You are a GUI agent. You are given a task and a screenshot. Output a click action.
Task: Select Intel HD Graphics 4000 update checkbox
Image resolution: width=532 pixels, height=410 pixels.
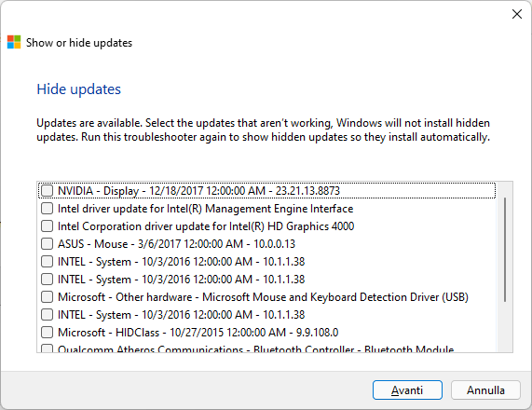point(48,226)
